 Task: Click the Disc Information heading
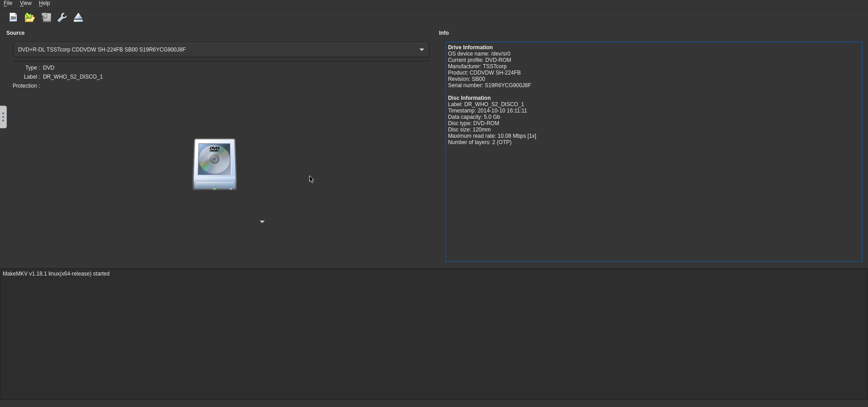[x=469, y=98]
